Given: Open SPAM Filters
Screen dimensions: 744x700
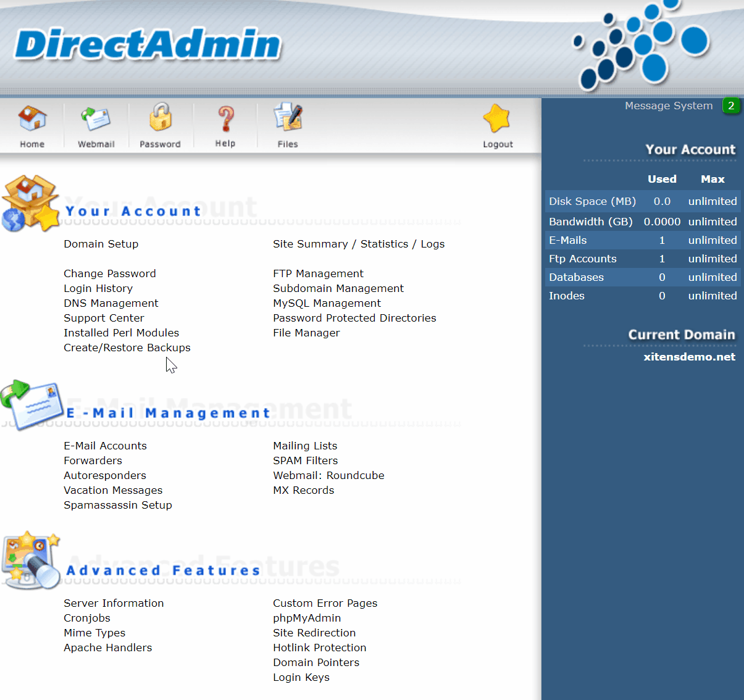Looking at the screenshot, I should pos(306,460).
